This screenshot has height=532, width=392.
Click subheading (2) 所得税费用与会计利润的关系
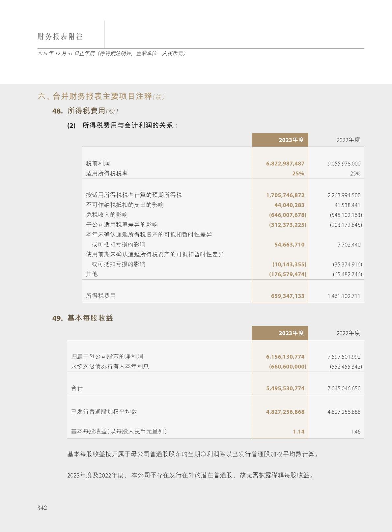click(x=123, y=126)
